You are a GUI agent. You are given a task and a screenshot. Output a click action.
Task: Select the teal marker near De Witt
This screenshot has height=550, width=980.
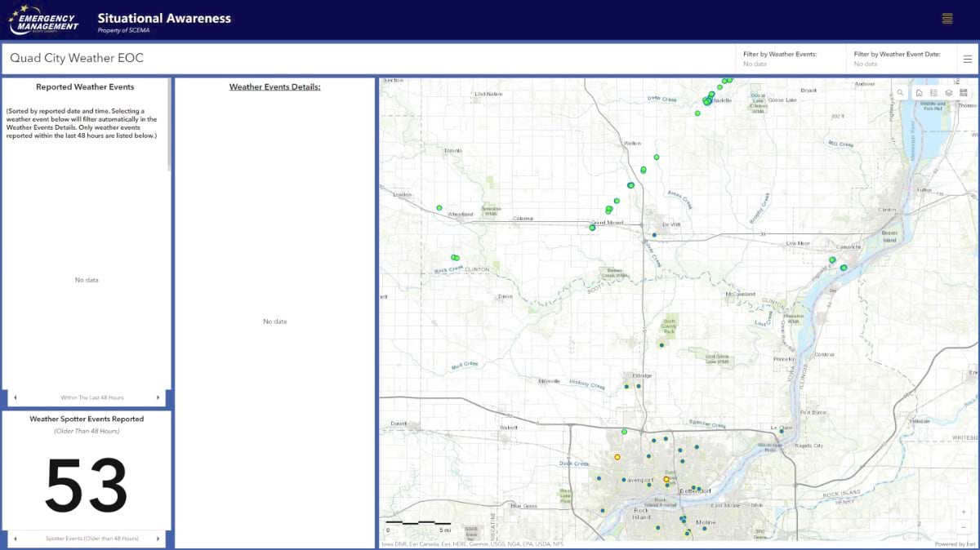pyautogui.click(x=655, y=235)
